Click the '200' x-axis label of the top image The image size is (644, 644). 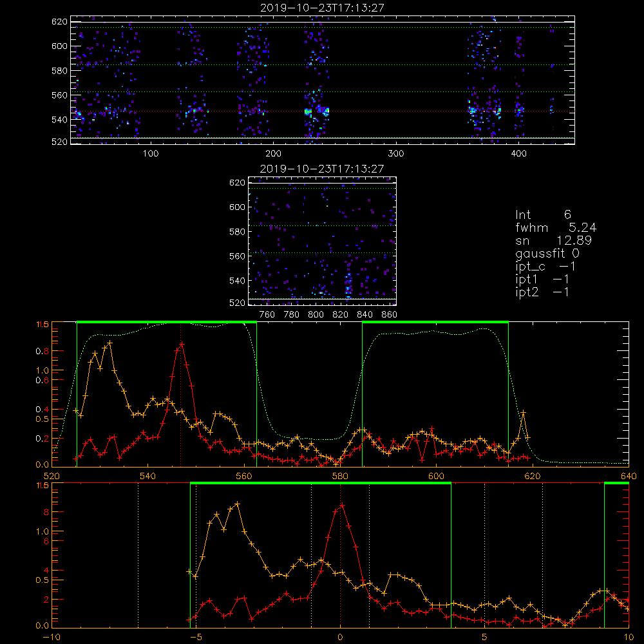[273, 154]
